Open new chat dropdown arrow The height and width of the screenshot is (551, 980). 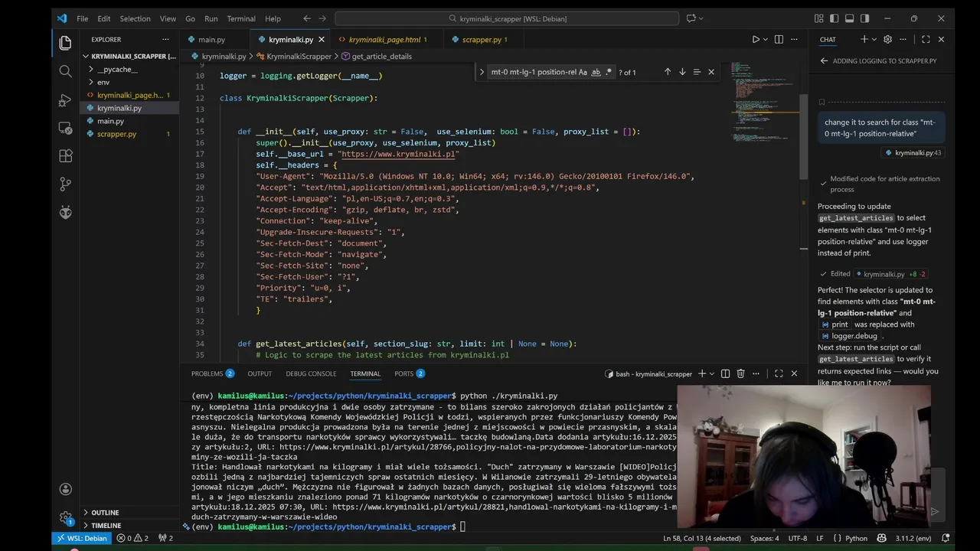click(x=874, y=39)
